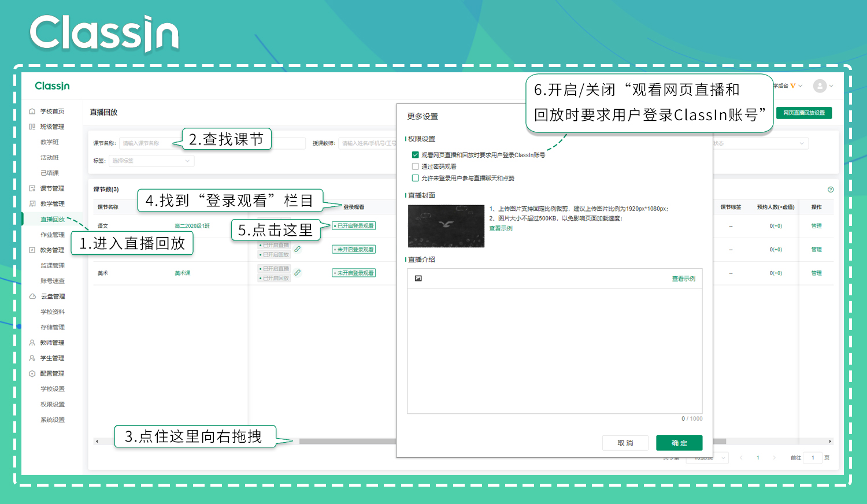Open 学校设置 in sidebar
Image resolution: width=867 pixels, height=504 pixels.
tap(53, 389)
